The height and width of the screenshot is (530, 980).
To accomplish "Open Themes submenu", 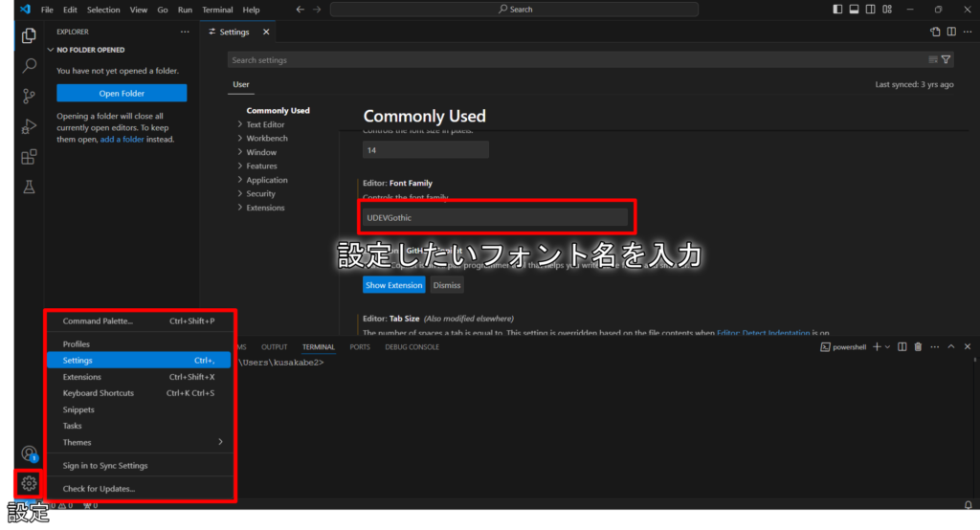I will click(x=139, y=443).
